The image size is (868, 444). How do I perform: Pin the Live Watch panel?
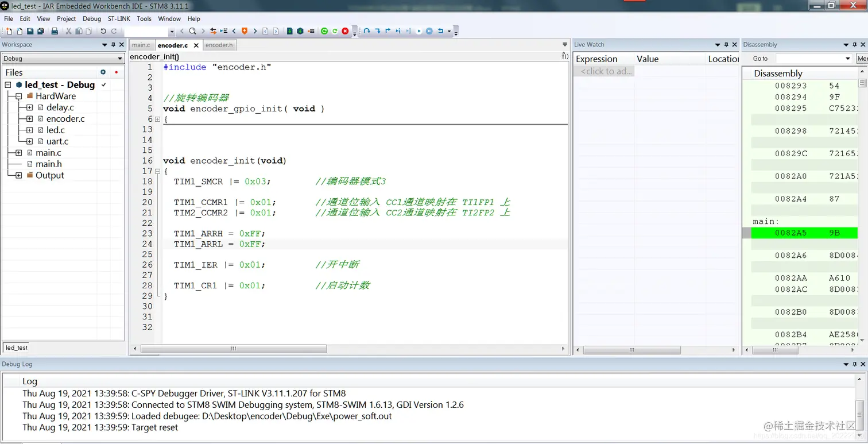point(726,45)
